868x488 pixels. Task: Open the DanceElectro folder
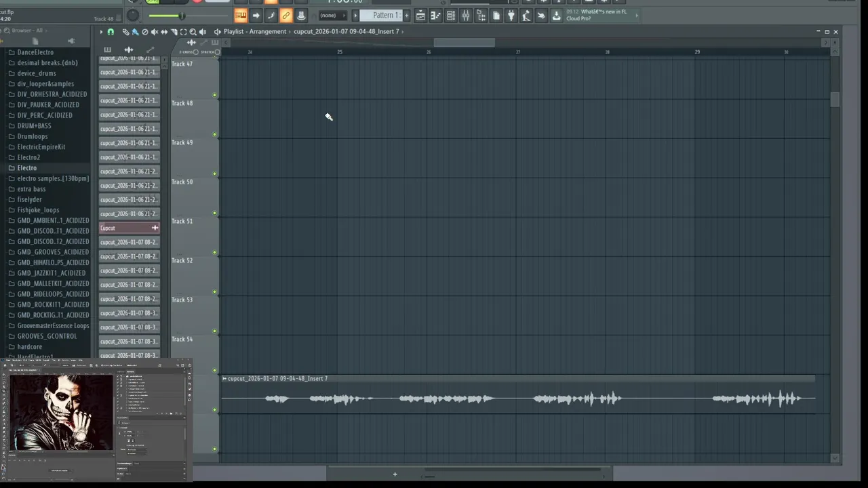35,52
